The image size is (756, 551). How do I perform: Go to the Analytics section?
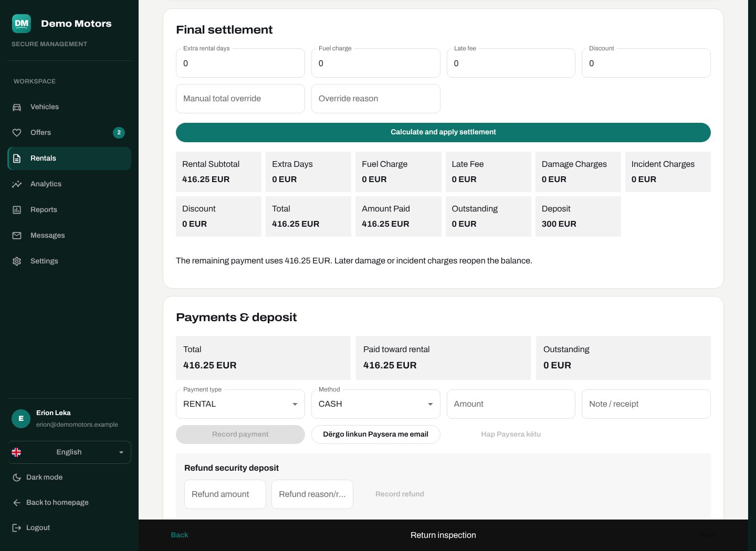click(x=69, y=184)
